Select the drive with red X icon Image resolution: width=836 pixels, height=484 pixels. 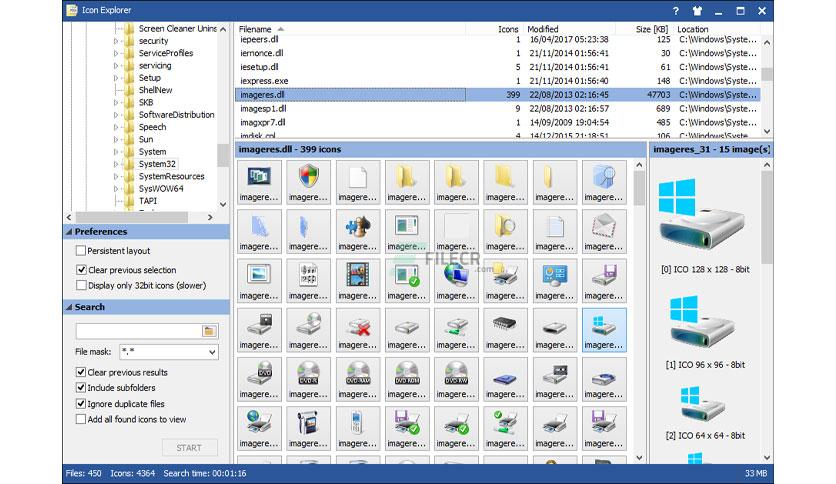357,330
